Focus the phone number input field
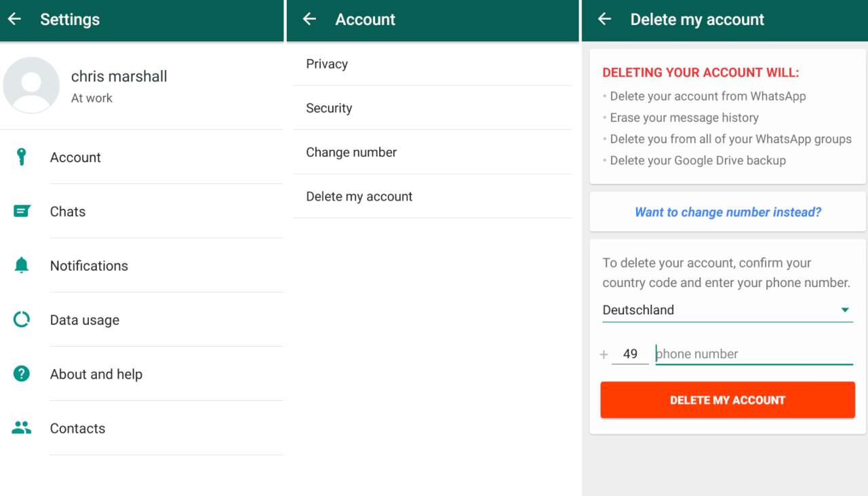 coord(754,354)
